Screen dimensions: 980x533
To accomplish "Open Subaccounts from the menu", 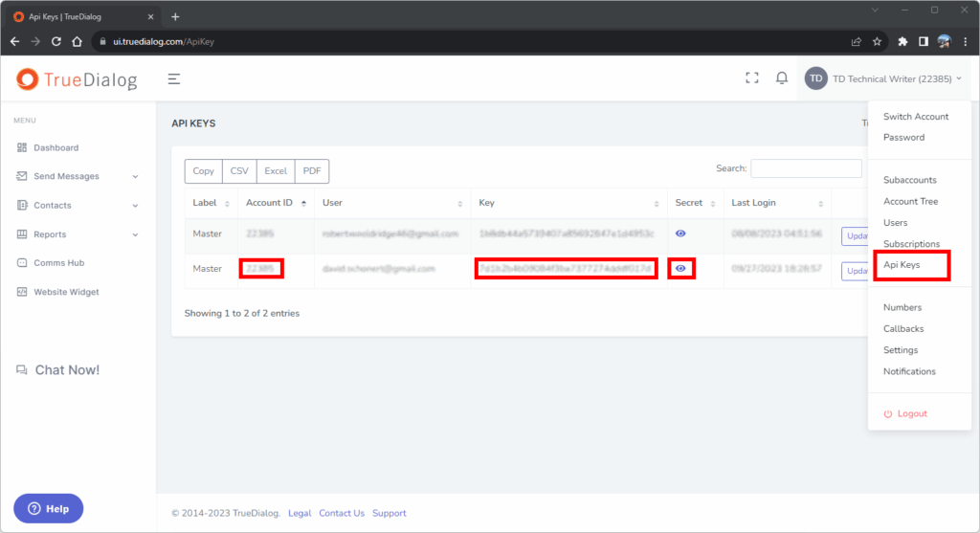I will 910,180.
